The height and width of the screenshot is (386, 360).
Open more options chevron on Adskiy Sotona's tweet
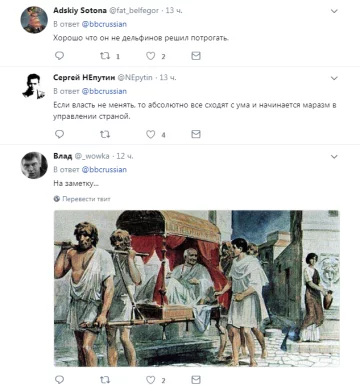(x=334, y=11)
